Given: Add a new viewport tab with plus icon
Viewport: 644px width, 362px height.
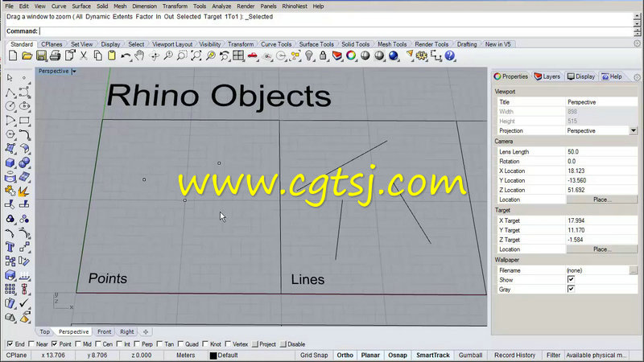Looking at the screenshot, I should click(146, 331).
